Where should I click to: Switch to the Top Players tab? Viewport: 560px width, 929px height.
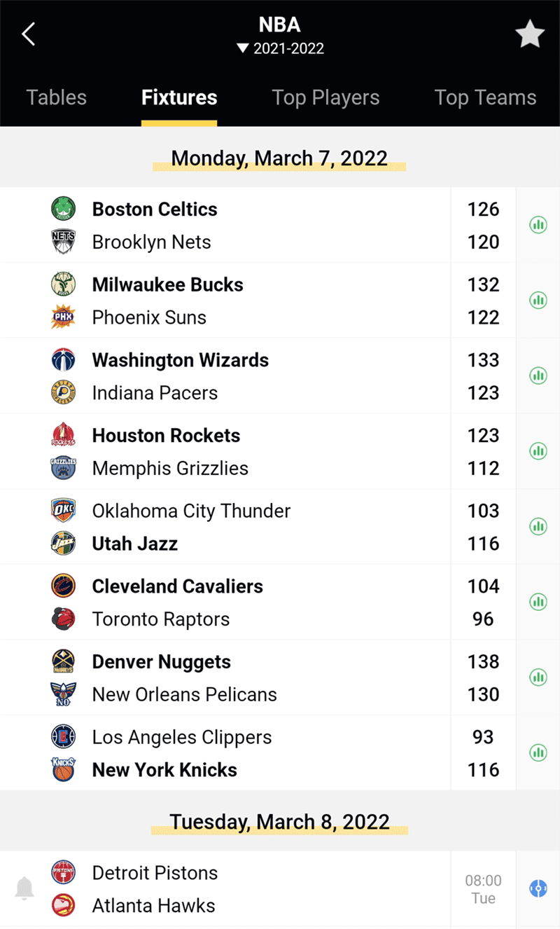coord(325,97)
